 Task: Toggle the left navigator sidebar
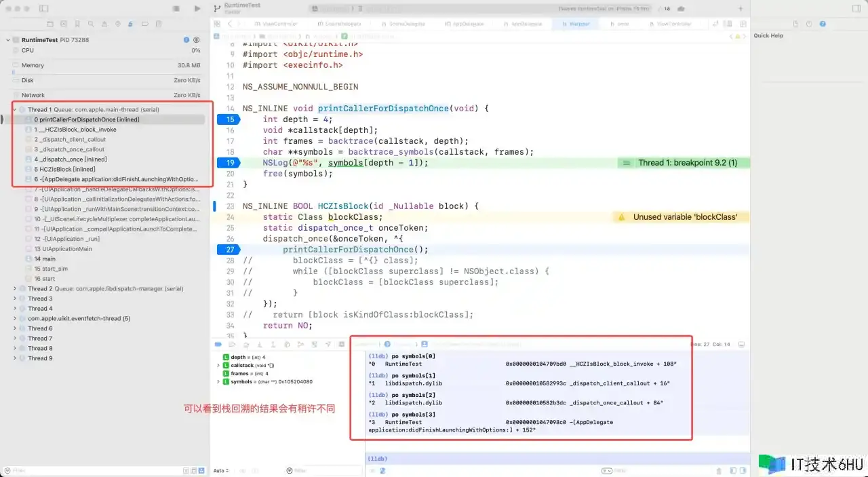click(x=44, y=9)
